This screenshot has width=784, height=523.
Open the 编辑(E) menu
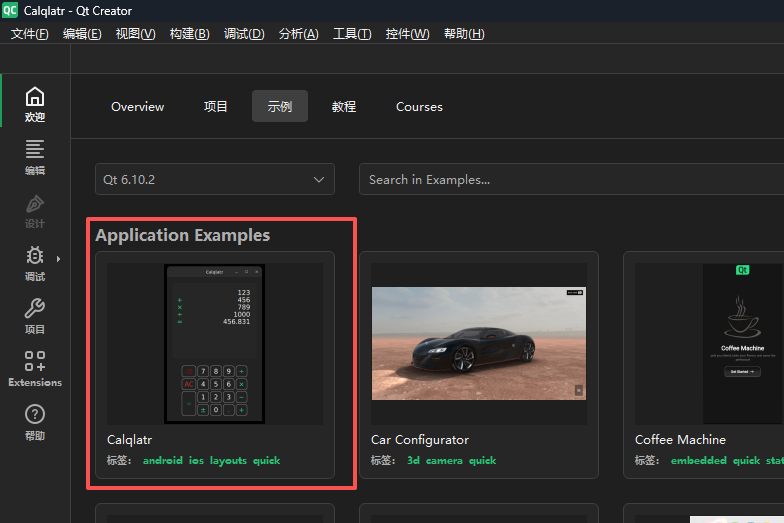pyautogui.click(x=82, y=34)
